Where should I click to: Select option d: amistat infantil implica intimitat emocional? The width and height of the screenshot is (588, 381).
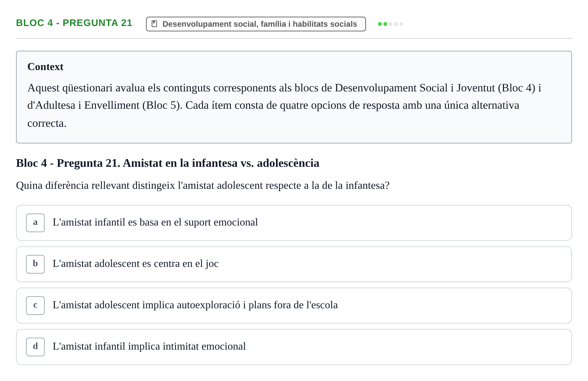pos(294,347)
